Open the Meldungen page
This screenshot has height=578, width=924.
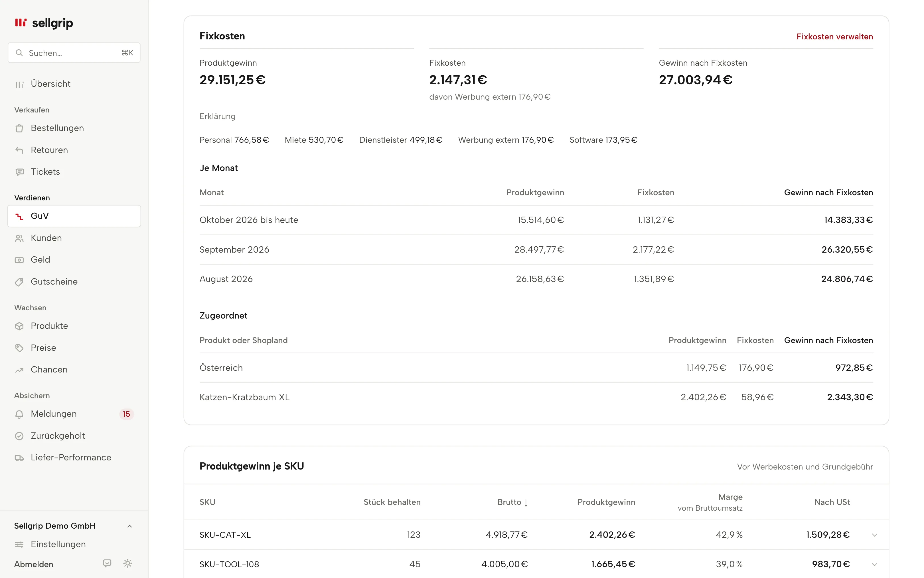coord(74,414)
